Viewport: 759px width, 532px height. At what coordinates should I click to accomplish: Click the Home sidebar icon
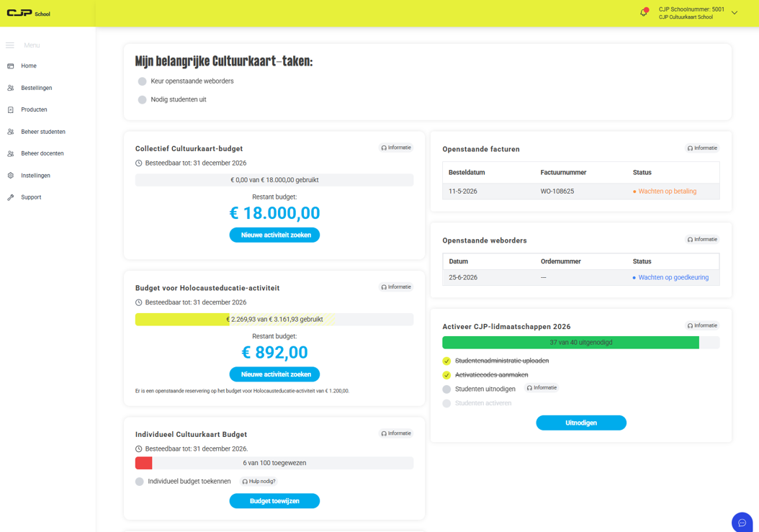11,66
